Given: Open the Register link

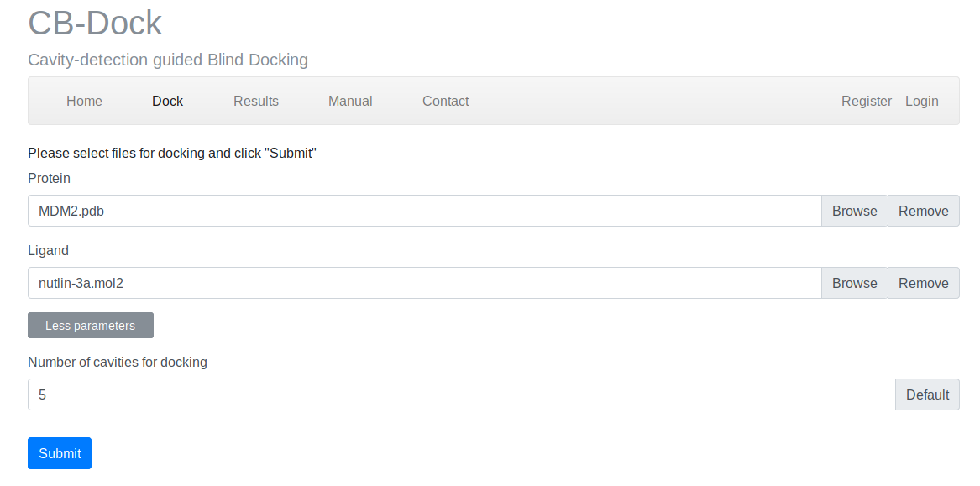Looking at the screenshot, I should (867, 101).
